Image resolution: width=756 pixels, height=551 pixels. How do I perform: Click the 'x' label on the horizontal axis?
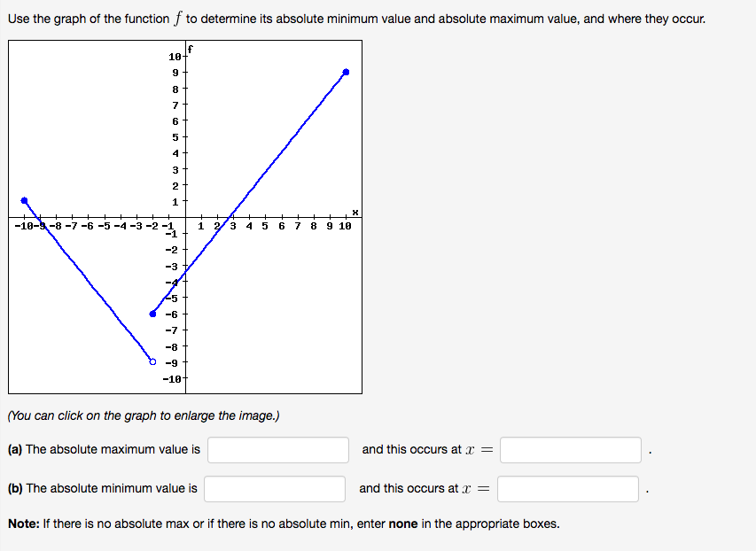tap(355, 212)
